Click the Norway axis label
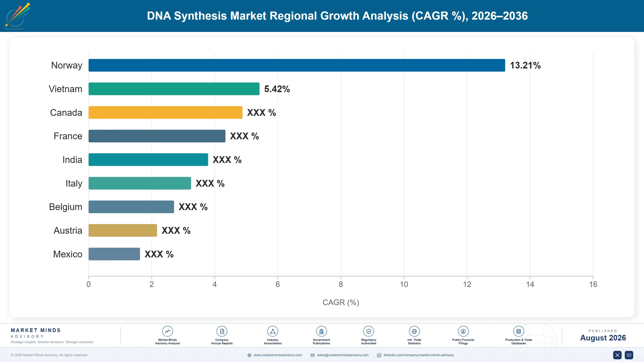This screenshot has width=644, height=362. coord(67,65)
